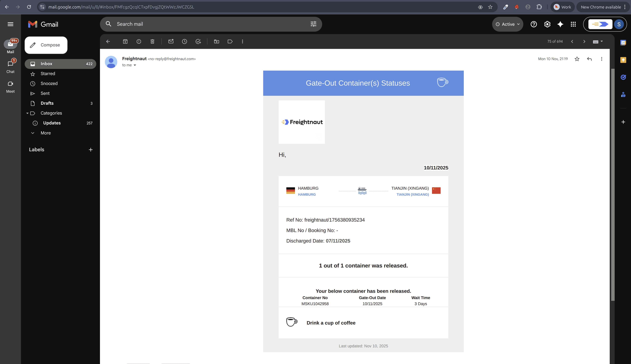Mark this email as unread

pyautogui.click(x=171, y=41)
